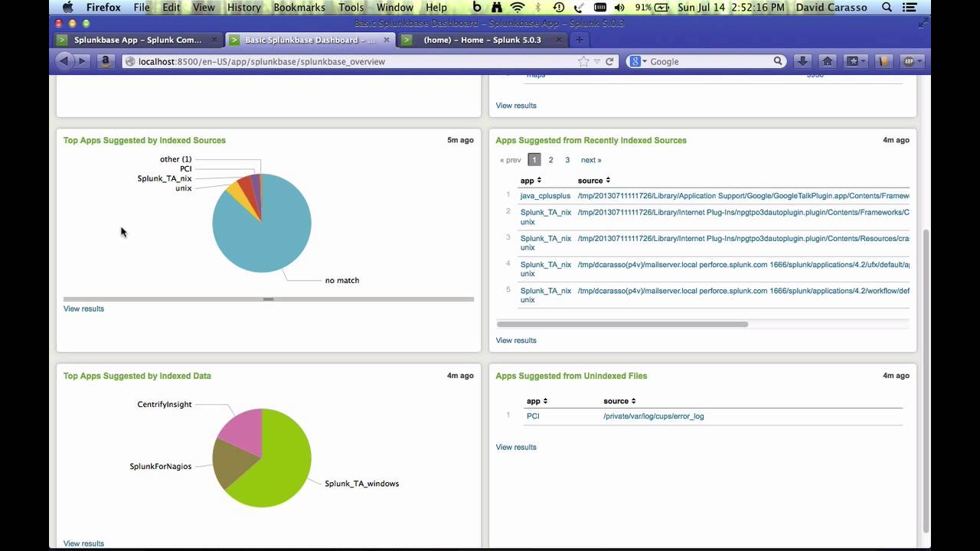Image resolution: width=980 pixels, height=551 pixels.
Task: Go to the Home page icon
Action: (828, 61)
